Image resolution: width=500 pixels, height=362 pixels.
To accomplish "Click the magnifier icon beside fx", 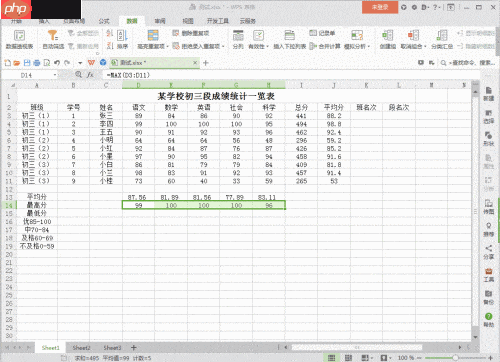I will click(x=78, y=75).
